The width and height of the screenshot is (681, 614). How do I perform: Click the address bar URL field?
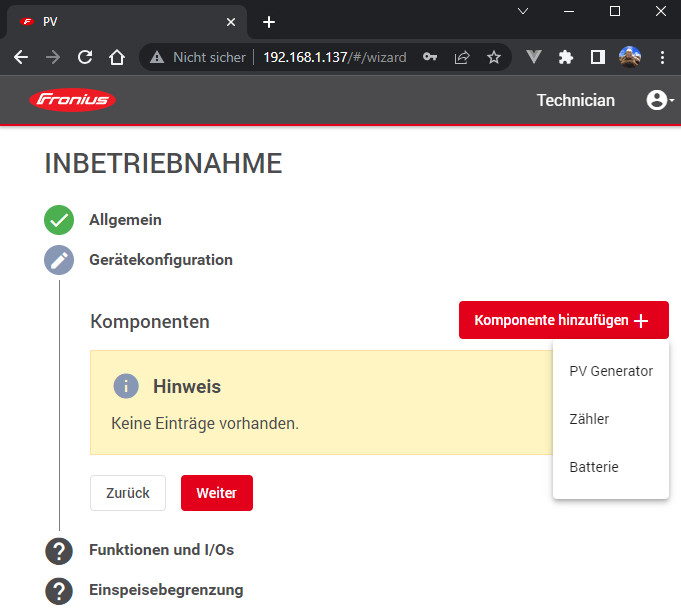[x=334, y=58]
